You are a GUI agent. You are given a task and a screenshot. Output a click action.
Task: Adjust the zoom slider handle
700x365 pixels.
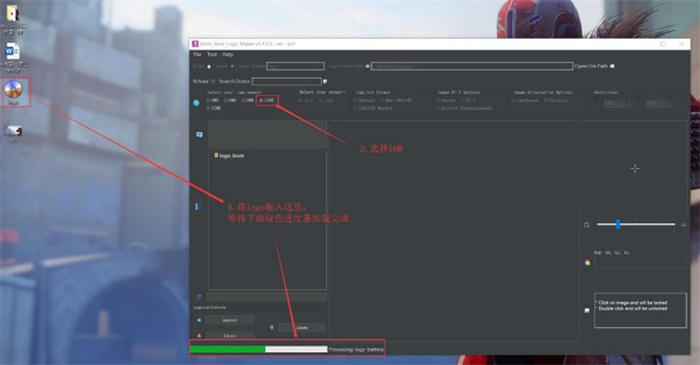pos(618,224)
